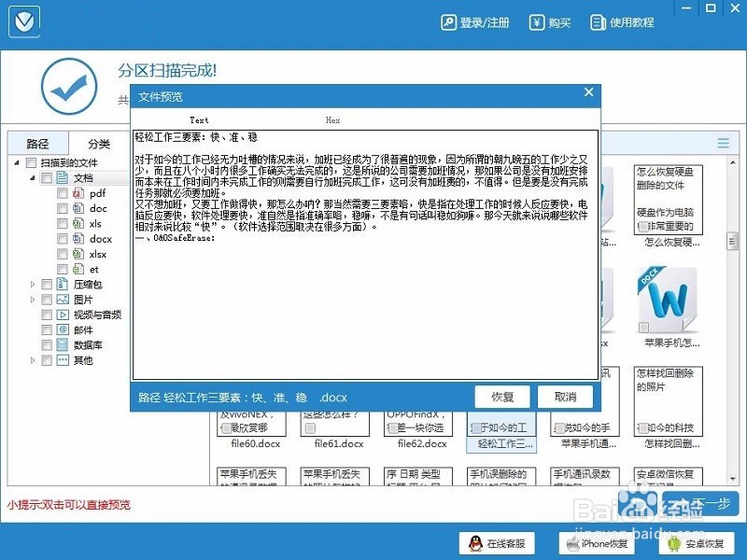Switch to the Hex preview tab

click(333, 119)
